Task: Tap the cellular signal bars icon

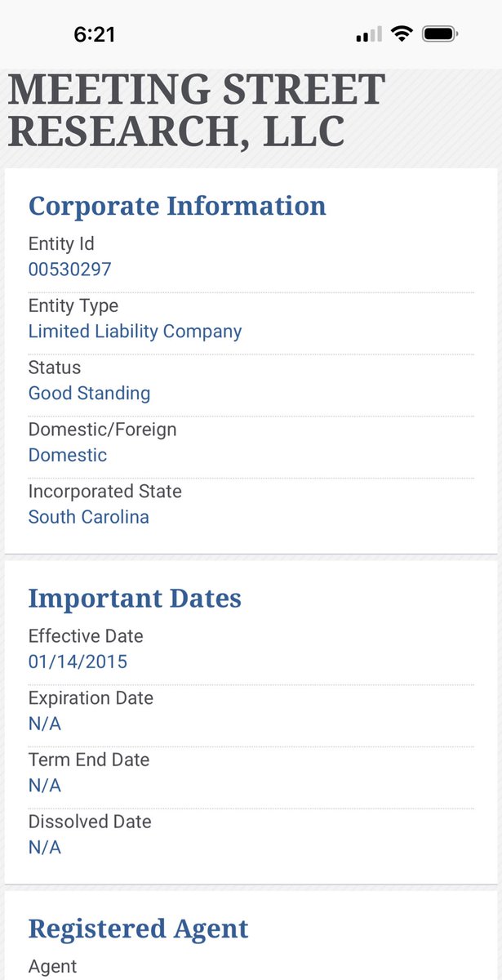Action: 369,34
